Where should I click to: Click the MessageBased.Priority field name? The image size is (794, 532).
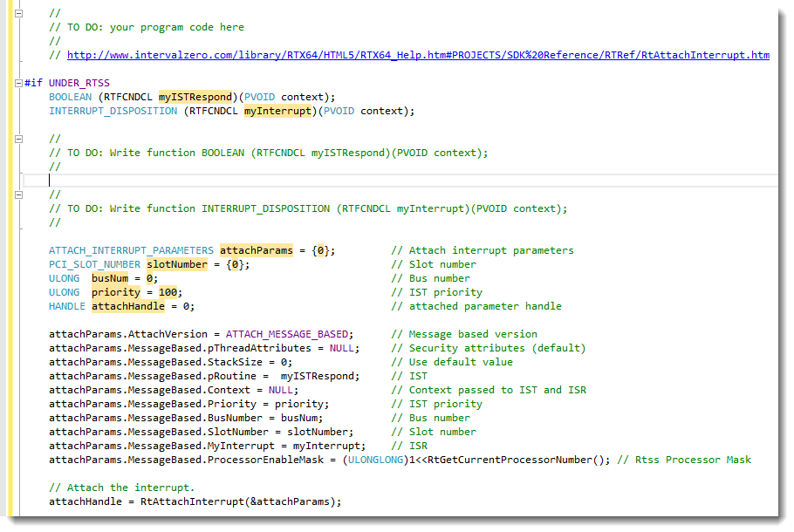point(232,404)
